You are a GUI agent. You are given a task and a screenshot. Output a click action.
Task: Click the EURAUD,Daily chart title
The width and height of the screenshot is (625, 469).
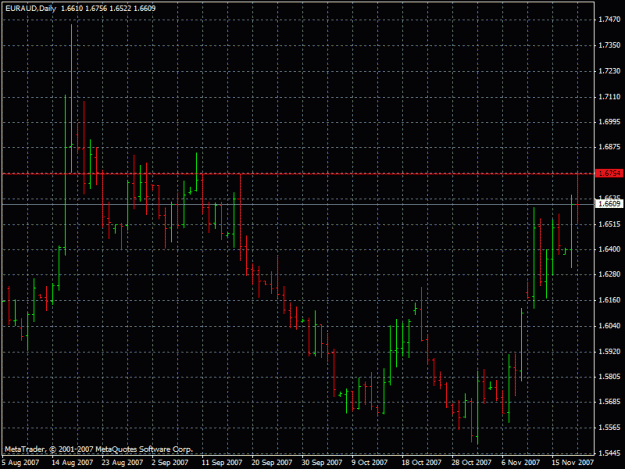click(31, 8)
